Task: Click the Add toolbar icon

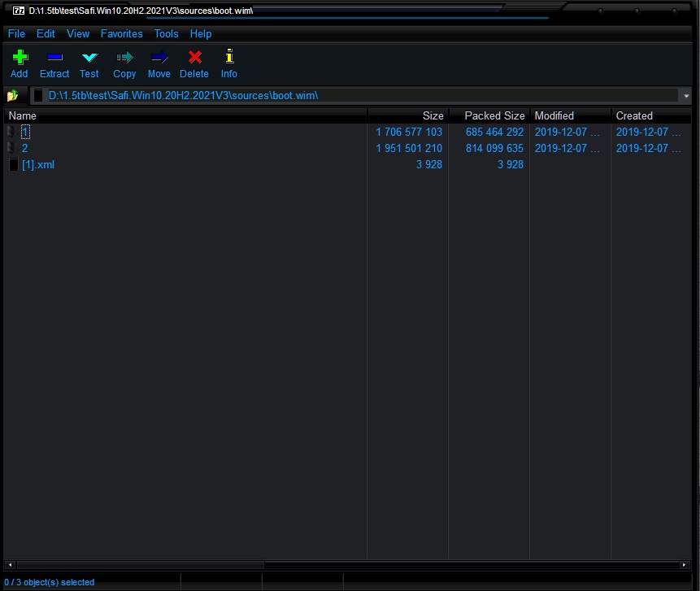Action: pos(20,57)
